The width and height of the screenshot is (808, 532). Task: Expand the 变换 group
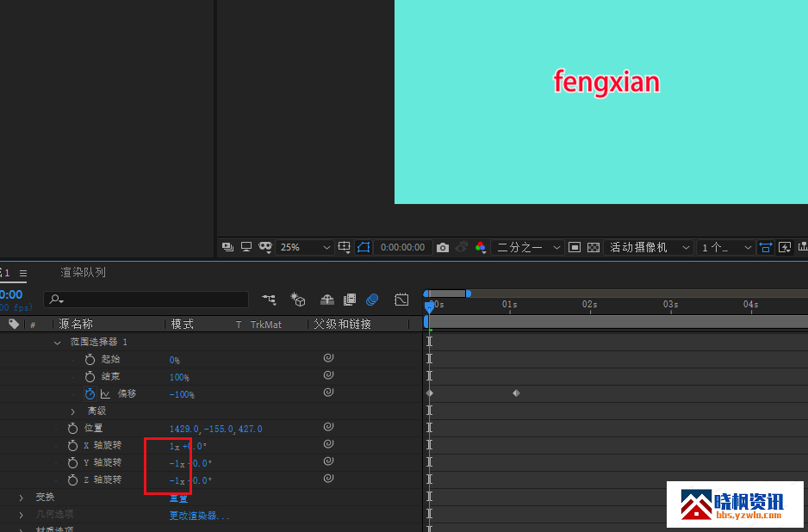click(x=22, y=498)
